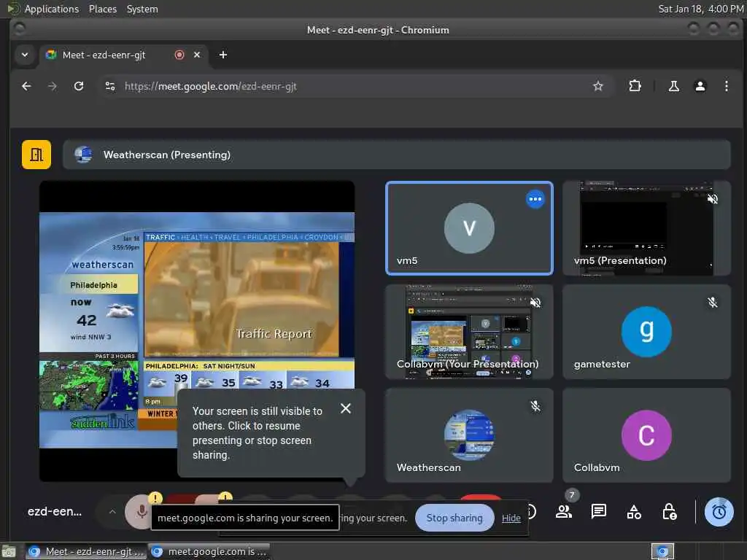The image size is (747, 560).
Task: Go forward in browser history
Action: pos(53,86)
